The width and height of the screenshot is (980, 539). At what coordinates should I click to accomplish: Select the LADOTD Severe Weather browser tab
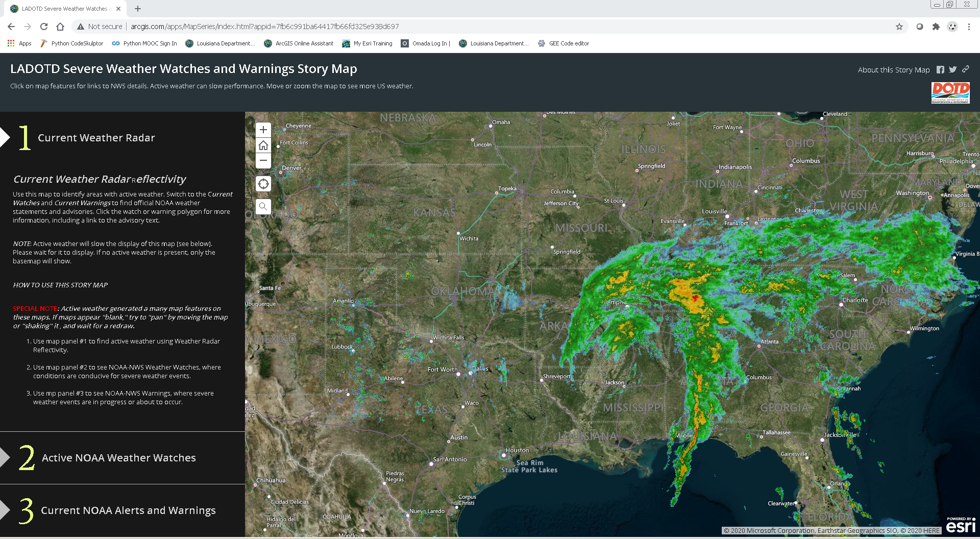coord(65,9)
